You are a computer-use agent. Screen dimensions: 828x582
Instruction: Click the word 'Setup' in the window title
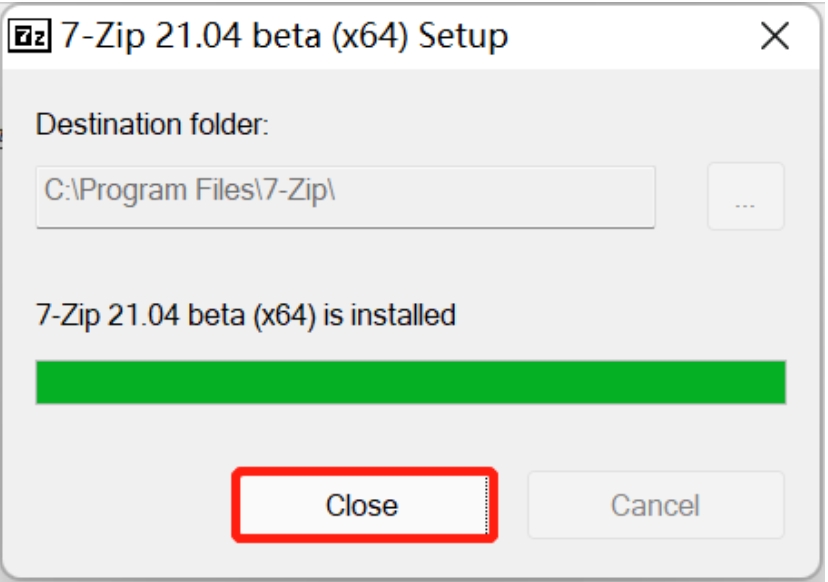point(463,37)
